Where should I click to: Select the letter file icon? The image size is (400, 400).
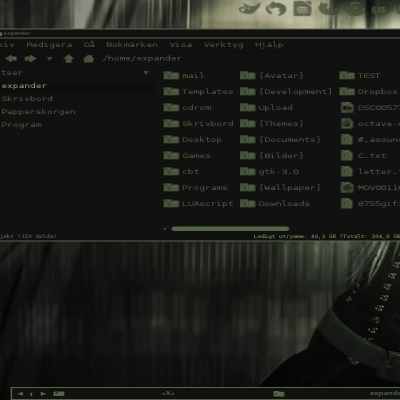(x=347, y=172)
